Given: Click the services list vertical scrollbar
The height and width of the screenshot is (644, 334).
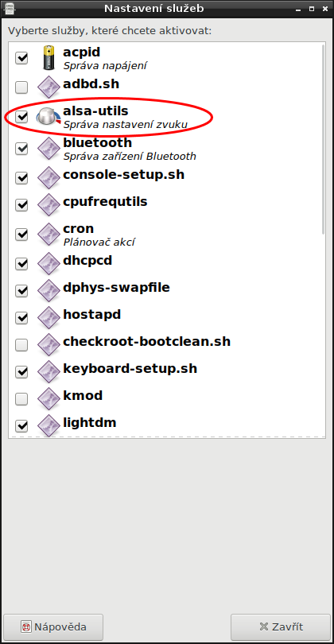Looking at the screenshot, I should (323, 140).
